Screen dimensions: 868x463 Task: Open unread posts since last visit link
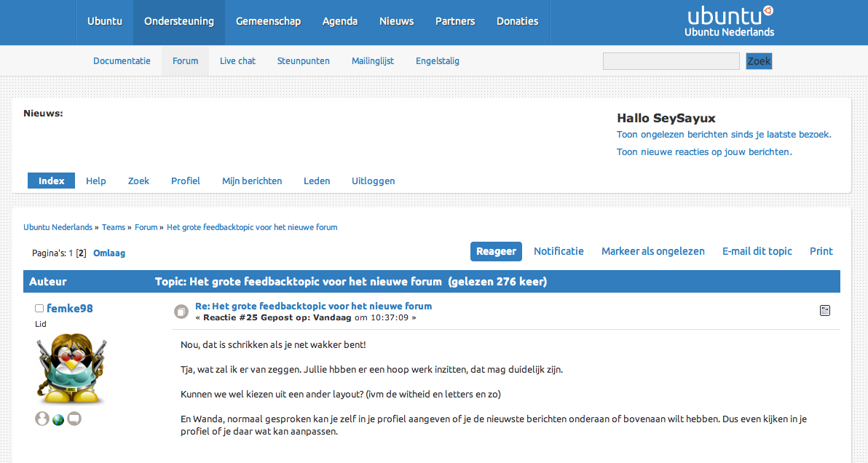[x=724, y=135]
